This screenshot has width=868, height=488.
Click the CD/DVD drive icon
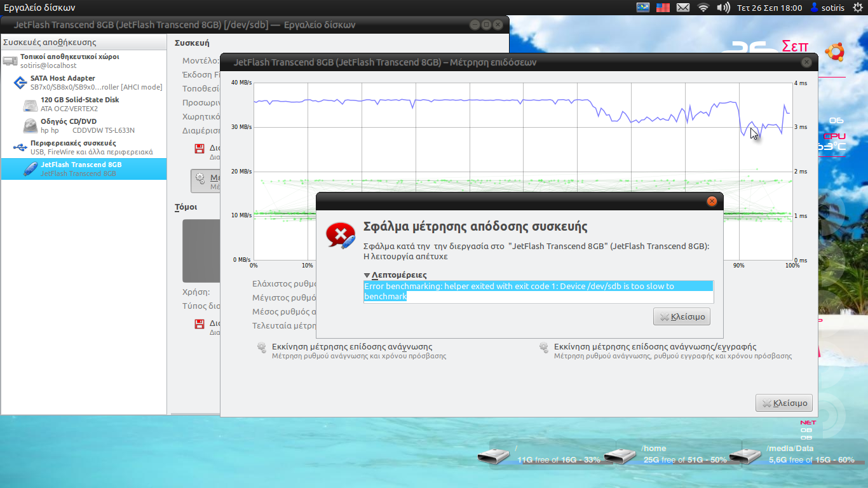30,126
